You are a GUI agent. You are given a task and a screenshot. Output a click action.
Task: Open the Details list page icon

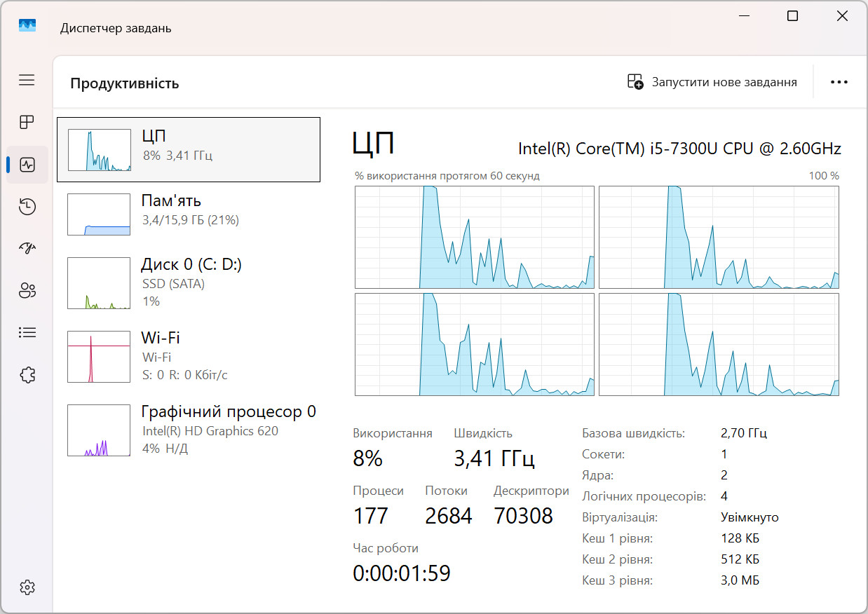point(27,333)
